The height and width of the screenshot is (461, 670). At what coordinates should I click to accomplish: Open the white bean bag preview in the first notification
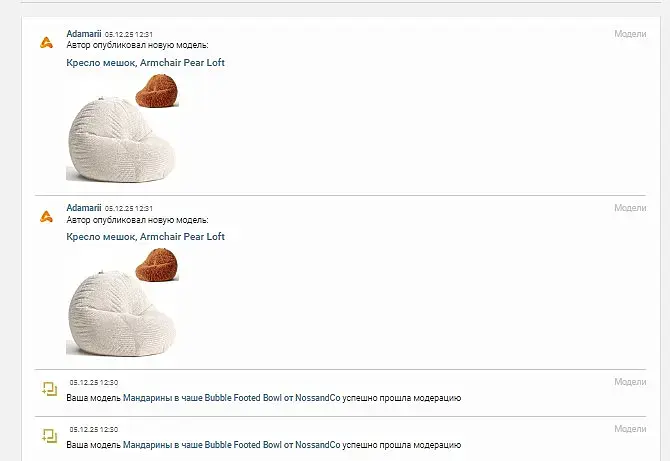click(121, 139)
